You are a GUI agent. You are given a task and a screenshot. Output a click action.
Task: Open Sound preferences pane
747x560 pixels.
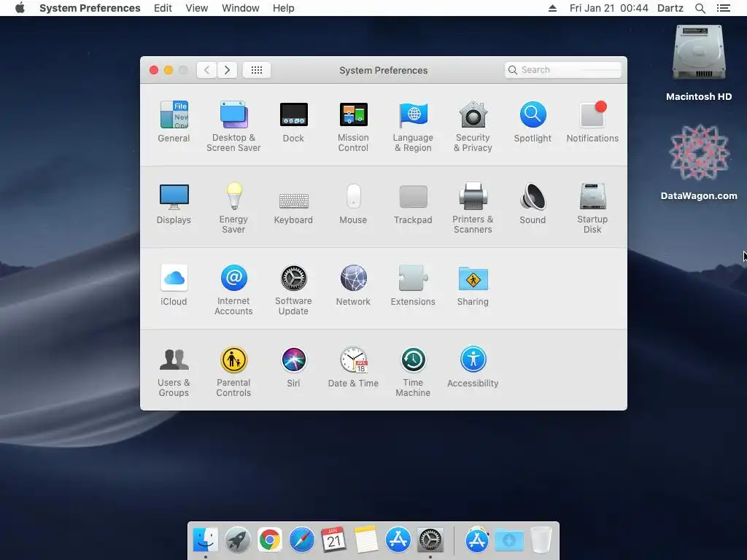point(533,203)
